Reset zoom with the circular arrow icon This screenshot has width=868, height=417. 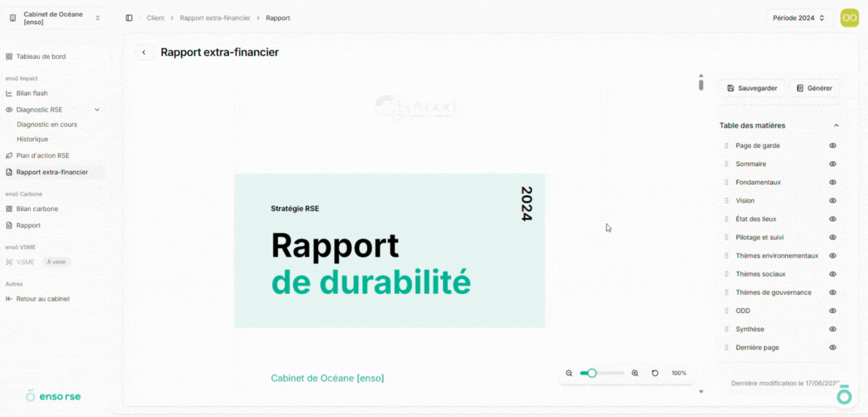[655, 373]
